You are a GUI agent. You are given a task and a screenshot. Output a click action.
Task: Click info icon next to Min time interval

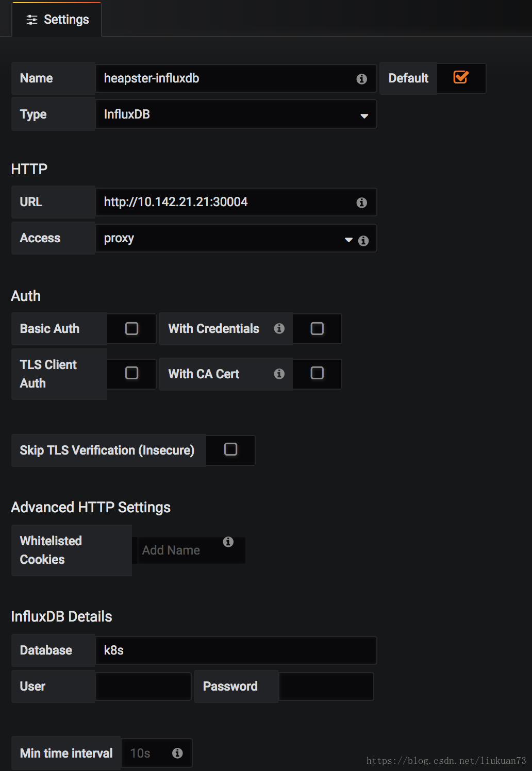[x=177, y=753]
